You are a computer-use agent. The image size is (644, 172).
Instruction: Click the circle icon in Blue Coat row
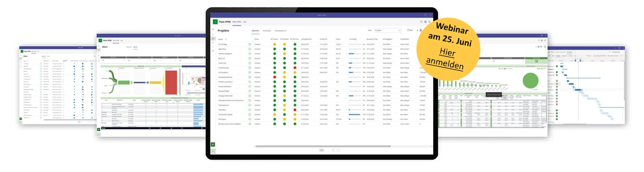point(249,59)
